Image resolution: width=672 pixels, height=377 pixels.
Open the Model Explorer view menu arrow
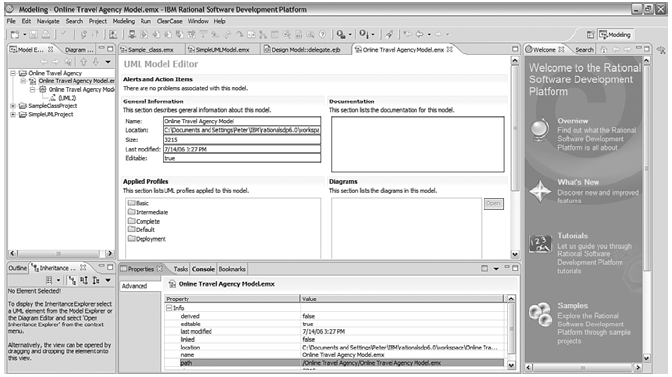click(x=108, y=62)
